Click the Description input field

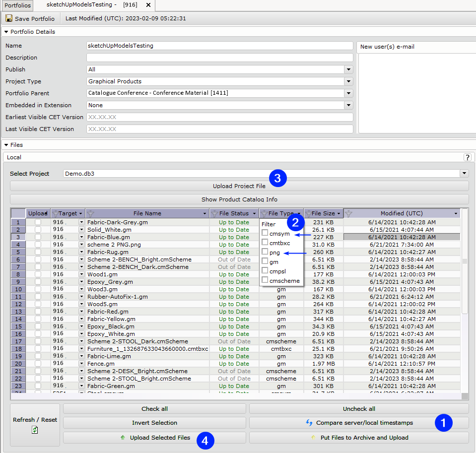pyautogui.click(x=220, y=58)
